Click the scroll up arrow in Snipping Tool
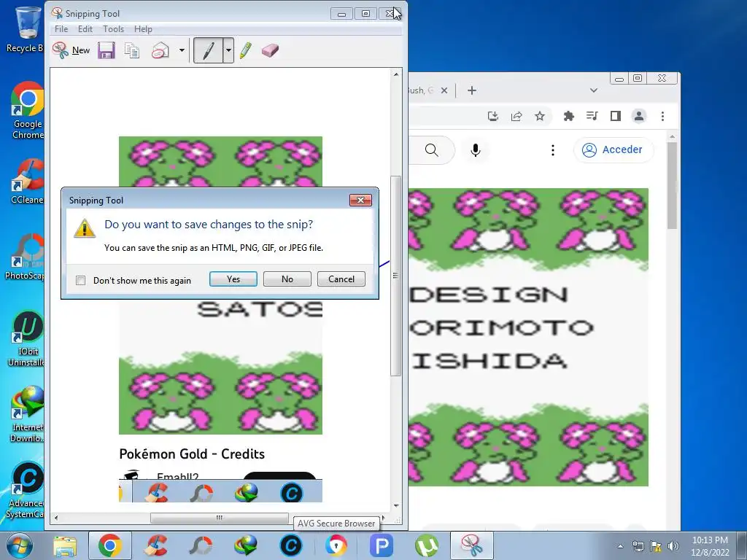This screenshot has width=747, height=560. [x=396, y=74]
